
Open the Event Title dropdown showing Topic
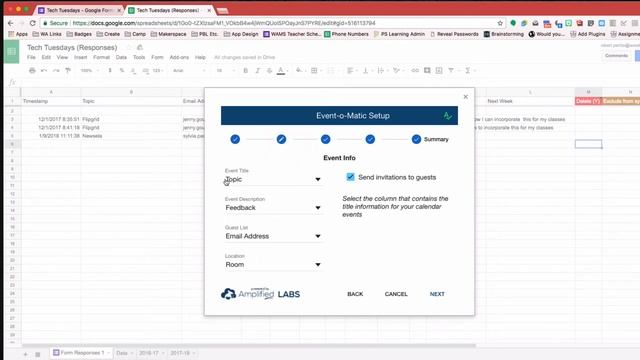tap(273, 179)
